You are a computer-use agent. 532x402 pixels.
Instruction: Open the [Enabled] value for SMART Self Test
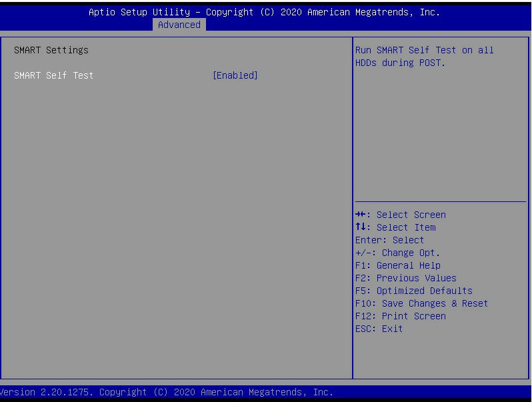pos(235,75)
